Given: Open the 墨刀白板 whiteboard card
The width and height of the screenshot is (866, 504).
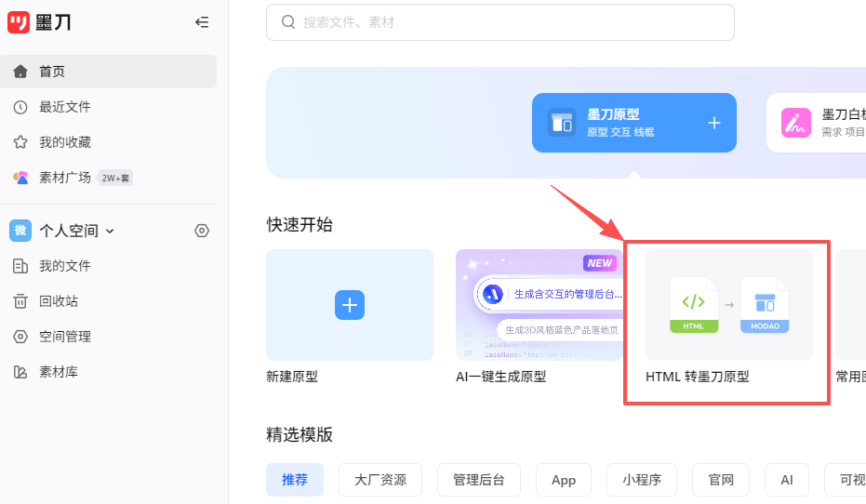Looking at the screenshot, I should (x=817, y=123).
